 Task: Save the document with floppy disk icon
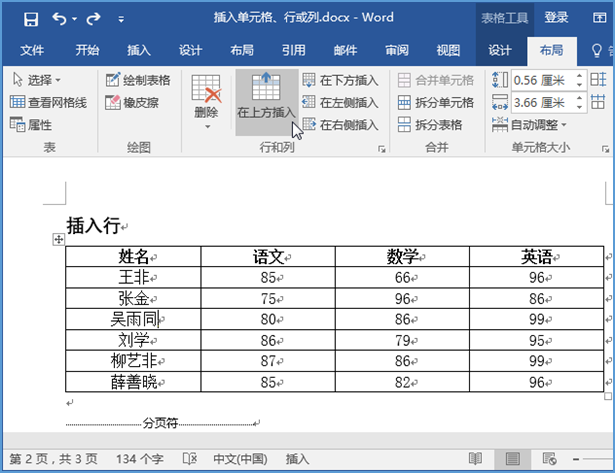(x=31, y=18)
